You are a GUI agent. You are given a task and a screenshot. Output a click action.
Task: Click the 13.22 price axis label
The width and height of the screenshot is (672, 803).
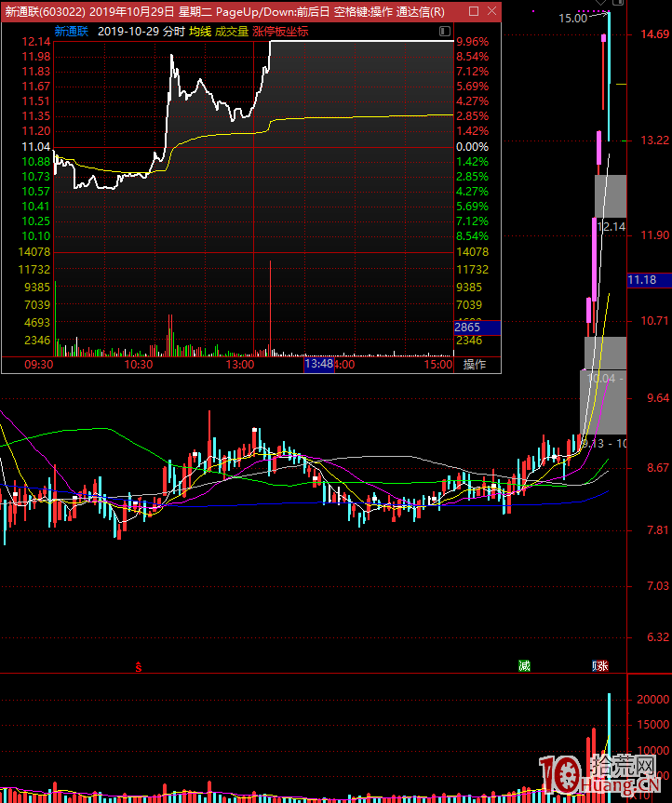(x=655, y=141)
